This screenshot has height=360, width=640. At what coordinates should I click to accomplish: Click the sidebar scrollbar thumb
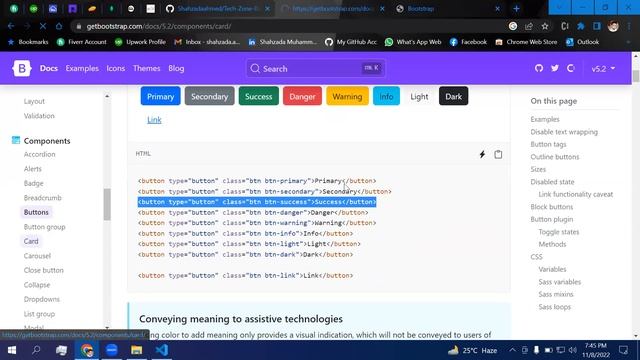[x=107, y=204]
